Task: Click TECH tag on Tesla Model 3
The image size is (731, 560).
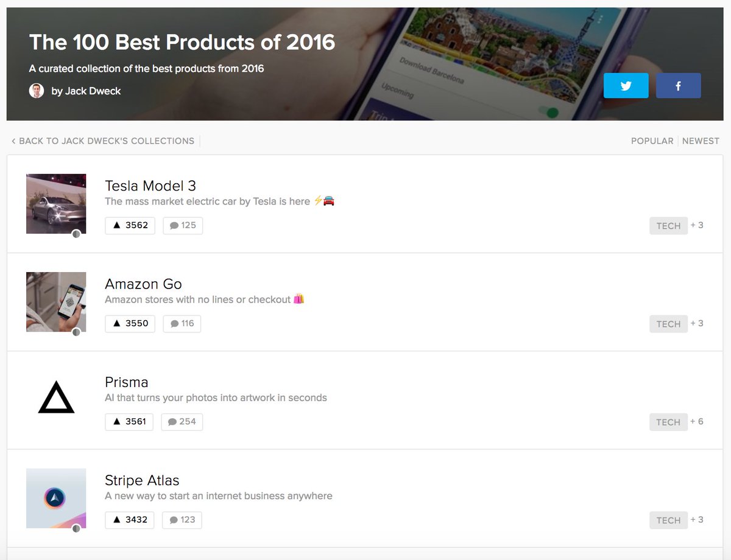Action: pyautogui.click(x=668, y=226)
